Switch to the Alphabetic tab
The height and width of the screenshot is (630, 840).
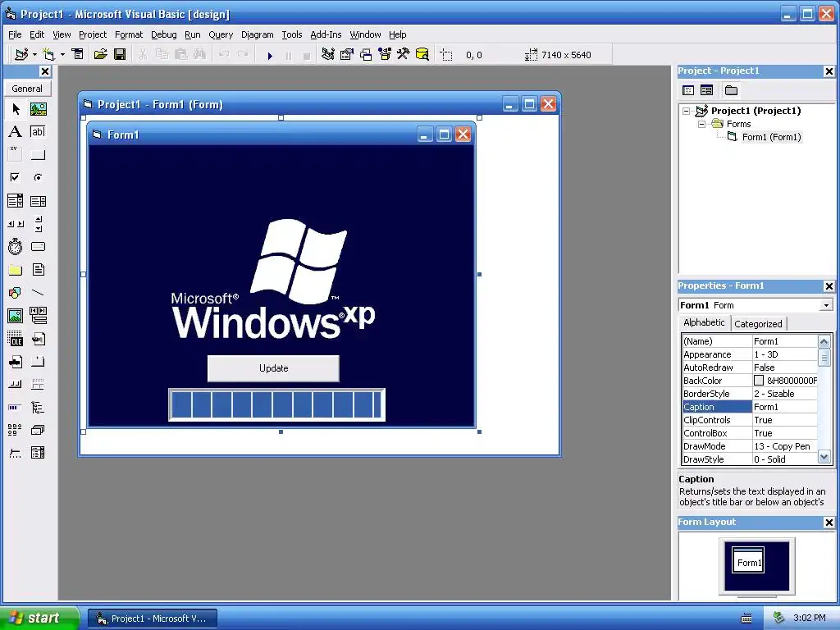pyautogui.click(x=704, y=322)
